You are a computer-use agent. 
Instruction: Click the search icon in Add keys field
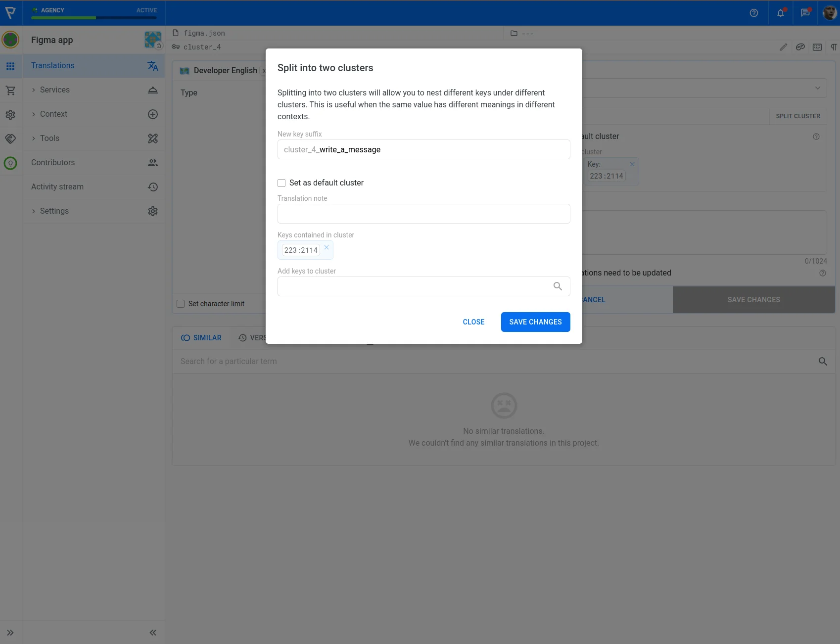click(558, 286)
